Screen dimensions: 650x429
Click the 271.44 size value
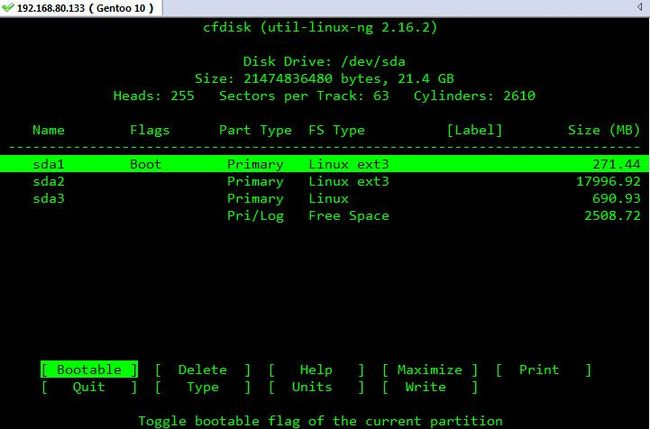point(616,164)
